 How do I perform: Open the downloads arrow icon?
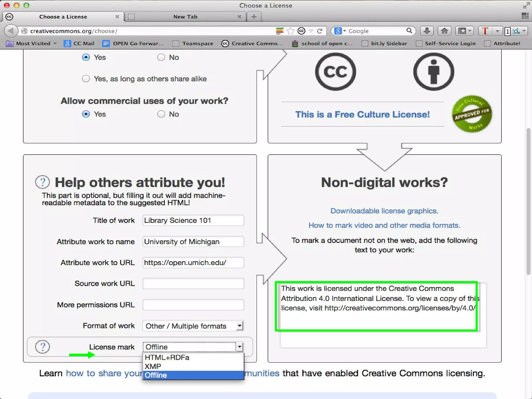[x=427, y=31]
